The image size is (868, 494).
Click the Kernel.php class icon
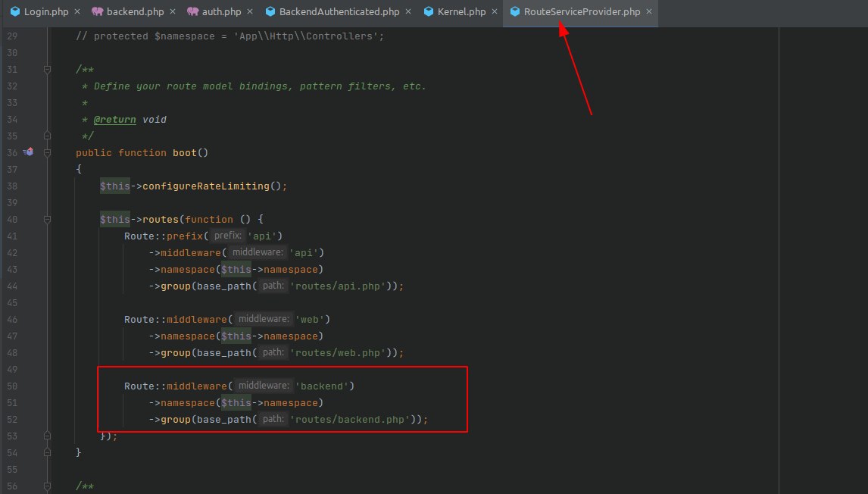pos(429,11)
